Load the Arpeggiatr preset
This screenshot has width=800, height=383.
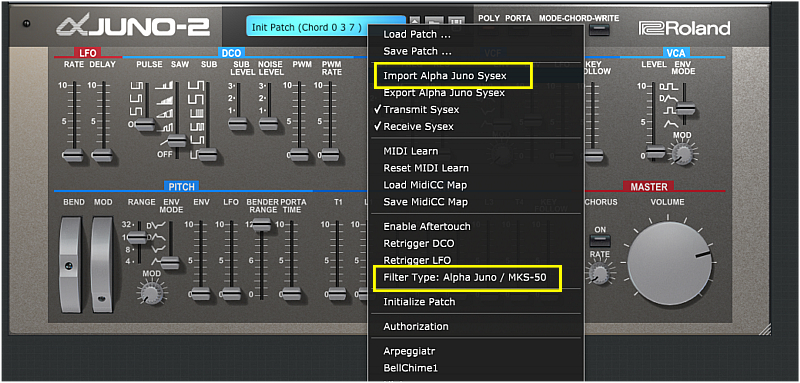(x=409, y=351)
